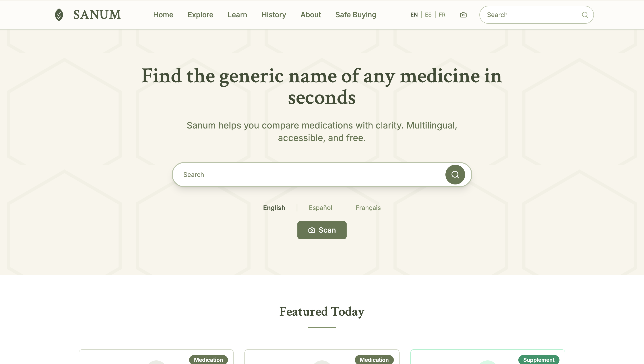Switch site language to ES
The width and height of the screenshot is (644, 364).
pyautogui.click(x=428, y=15)
